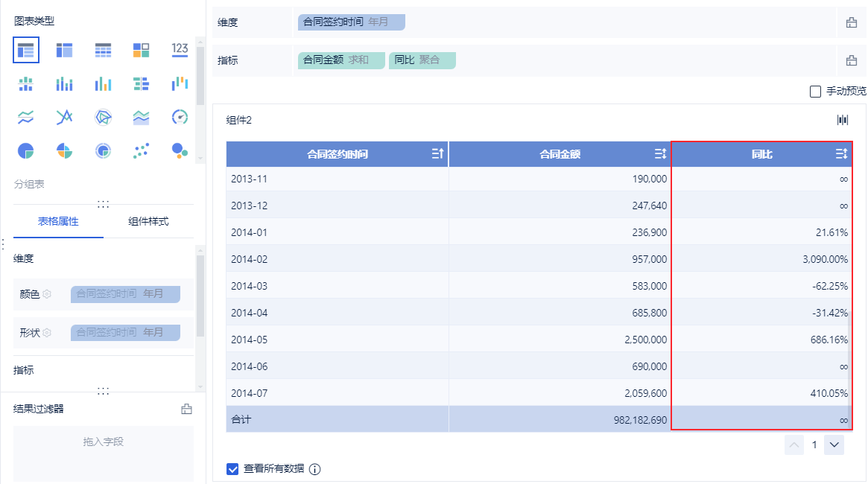Select the scatter plot chart icon
This screenshot has height=484, width=868.
click(142, 151)
